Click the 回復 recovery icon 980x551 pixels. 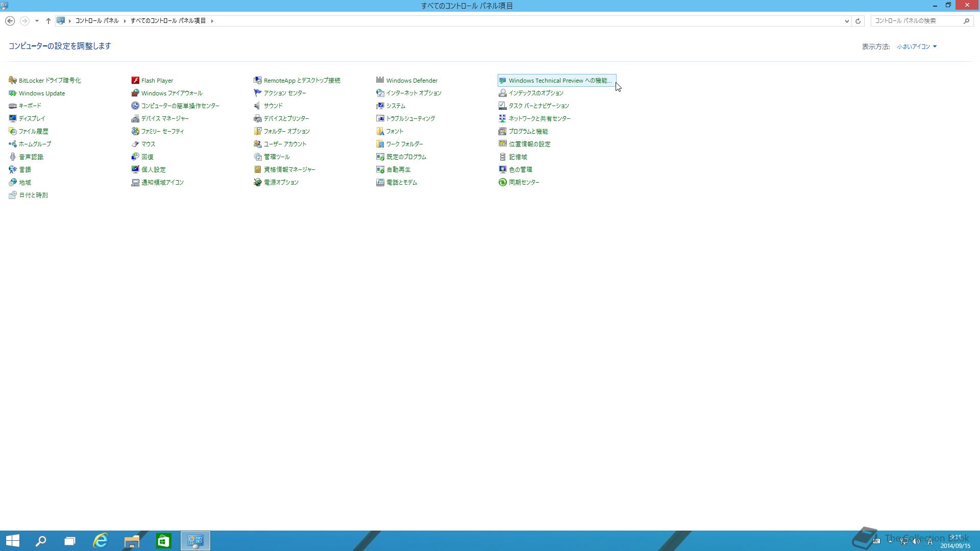pyautogui.click(x=135, y=157)
